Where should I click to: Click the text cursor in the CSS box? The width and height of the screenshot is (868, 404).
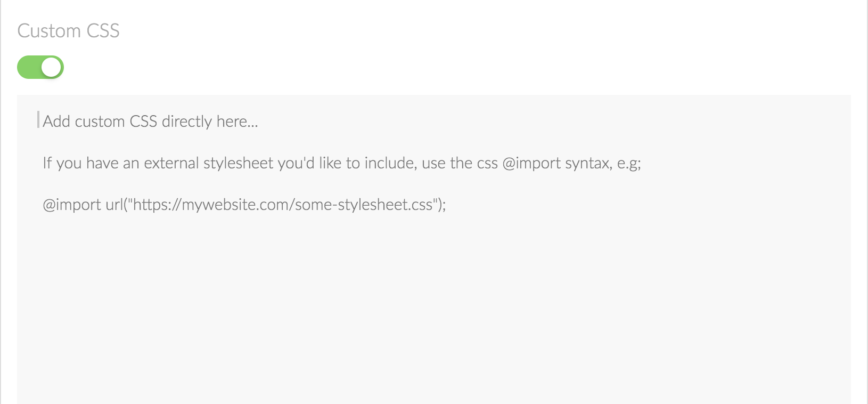pyautogui.click(x=38, y=120)
